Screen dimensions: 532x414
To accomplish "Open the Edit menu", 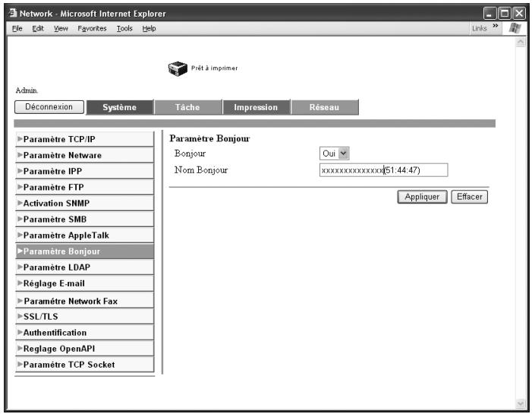I will point(38,29).
